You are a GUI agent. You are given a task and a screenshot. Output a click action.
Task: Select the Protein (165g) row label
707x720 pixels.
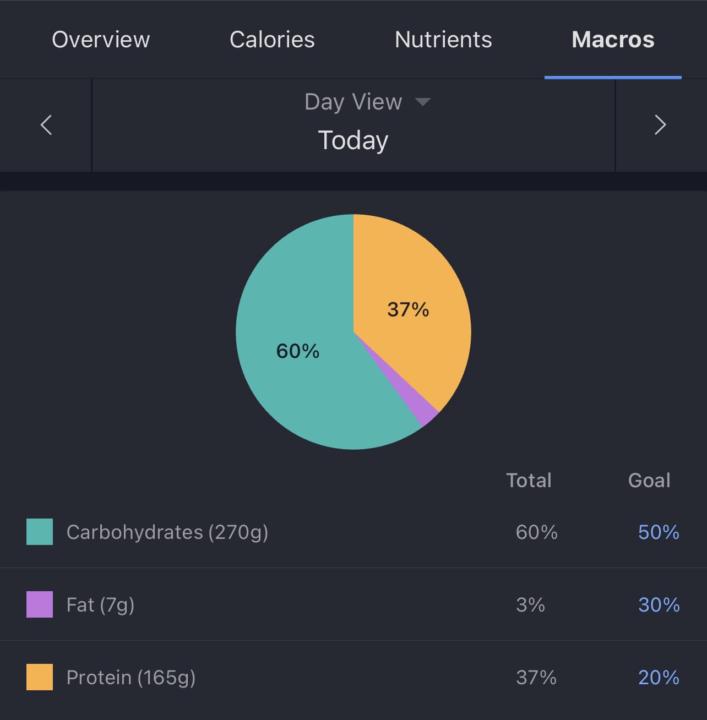click(x=131, y=677)
